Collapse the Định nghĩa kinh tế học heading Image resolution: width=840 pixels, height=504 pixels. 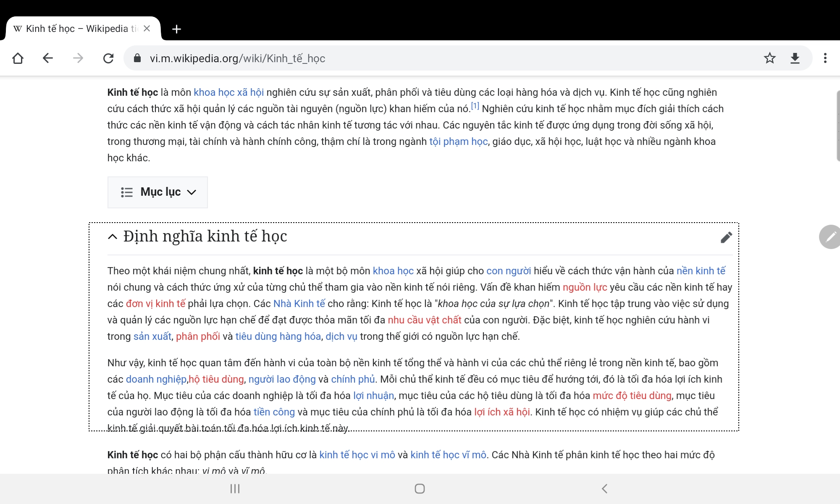pyautogui.click(x=113, y=236)
